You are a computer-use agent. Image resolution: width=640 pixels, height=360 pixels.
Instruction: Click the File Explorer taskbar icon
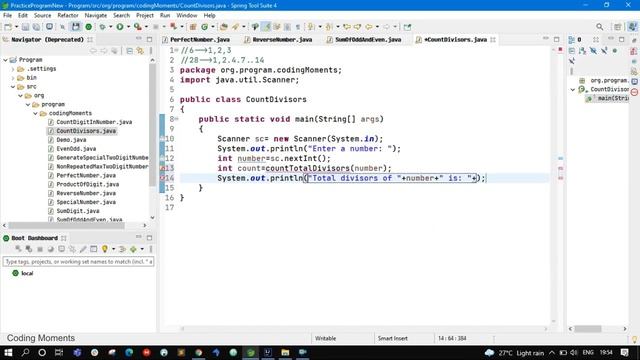[x=285, y=352]
